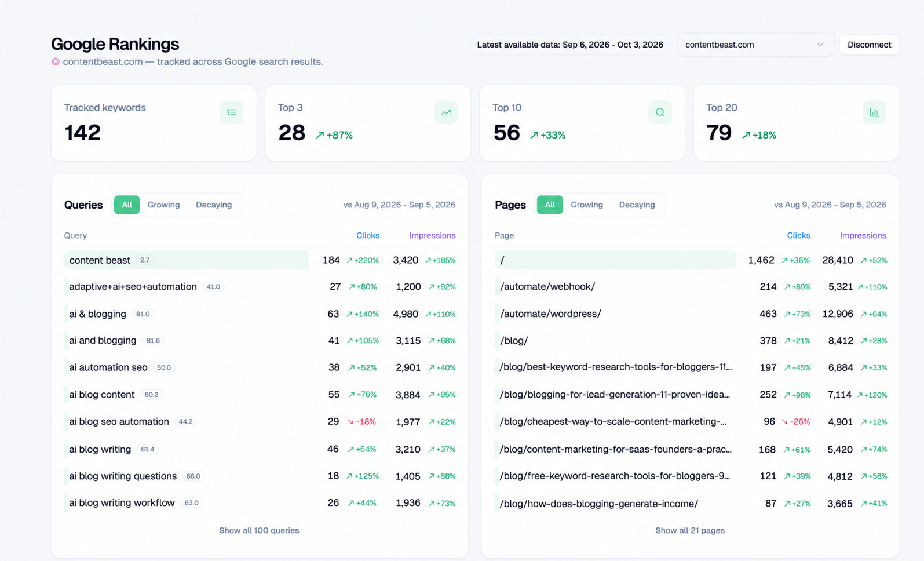Click the Clicks column header in Pages

pos(798,235)
